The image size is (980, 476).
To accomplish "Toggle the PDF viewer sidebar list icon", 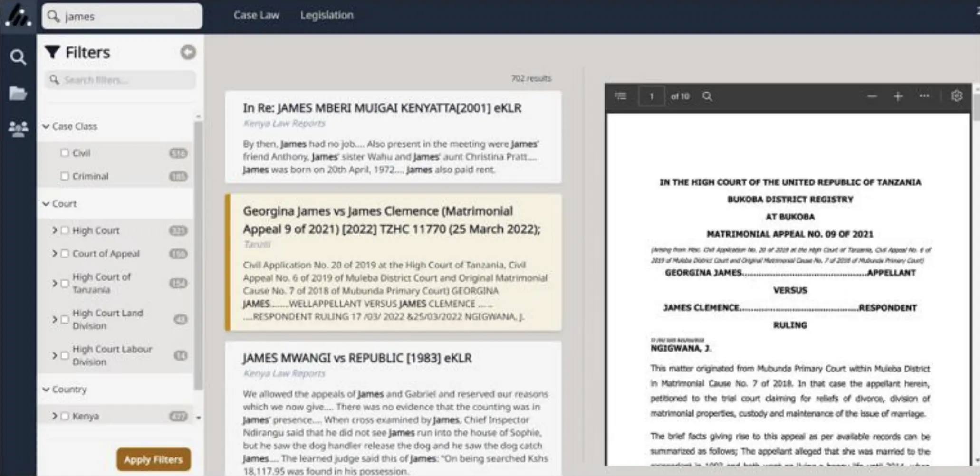I will pos(621,96).
